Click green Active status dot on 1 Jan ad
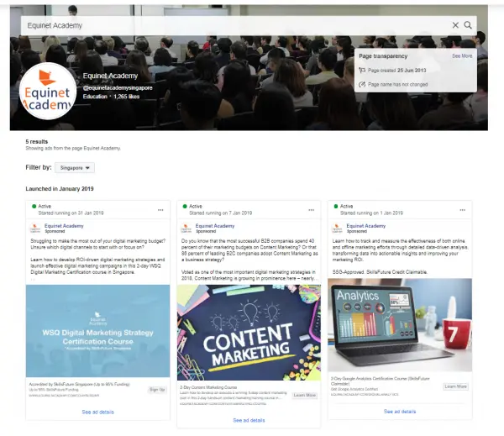Image resolution: width=504 pixels, height=436 pixels. point(336,206)
